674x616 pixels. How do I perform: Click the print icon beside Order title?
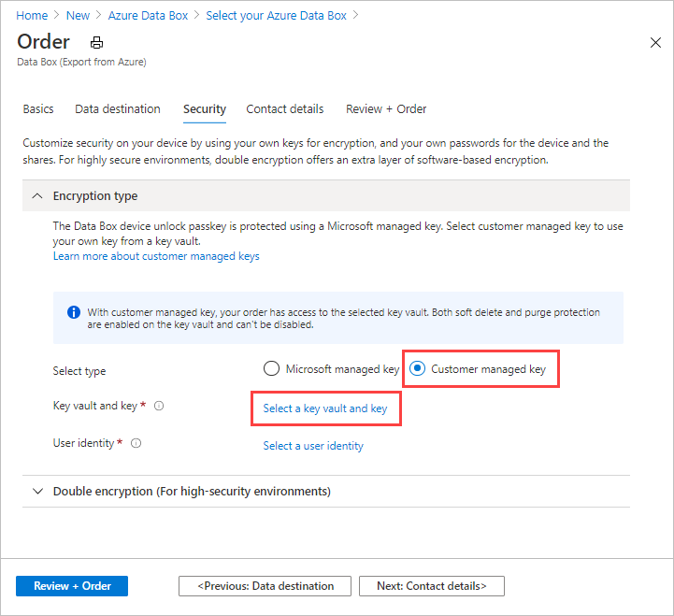(95, 43)
